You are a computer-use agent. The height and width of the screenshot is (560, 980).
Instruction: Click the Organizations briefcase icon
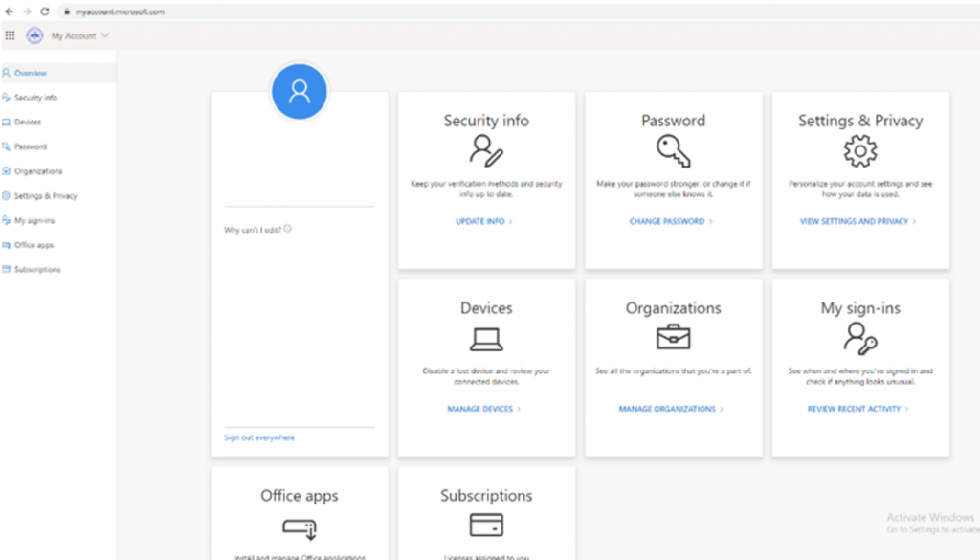(x=673, y=338)
